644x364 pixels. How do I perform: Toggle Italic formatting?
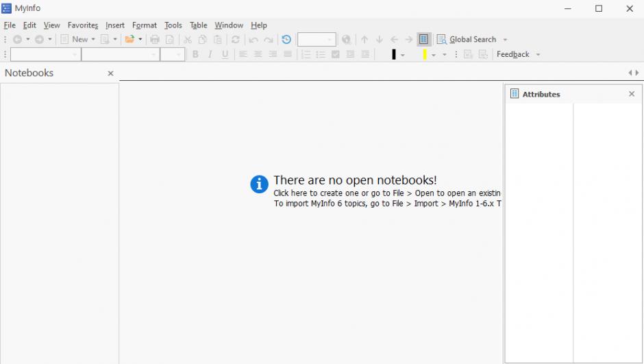(x=210, y=54)
